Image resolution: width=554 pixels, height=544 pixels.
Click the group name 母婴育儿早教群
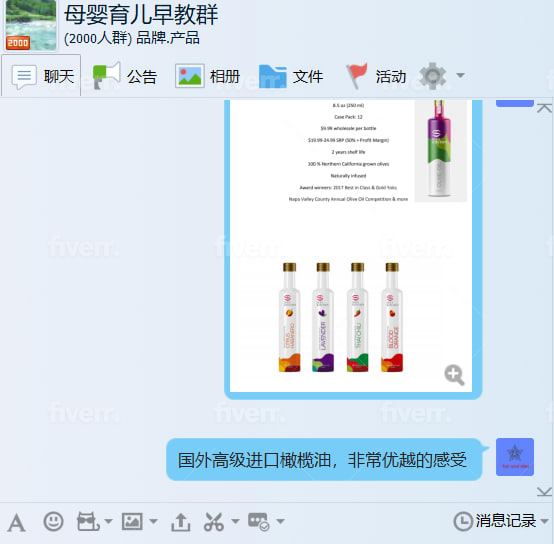pos(141,14)
